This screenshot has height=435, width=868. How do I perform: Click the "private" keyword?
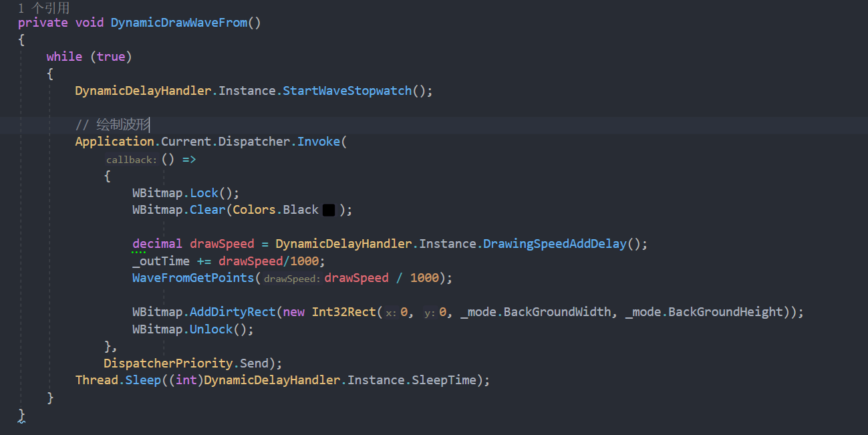[x=43, y=22]
